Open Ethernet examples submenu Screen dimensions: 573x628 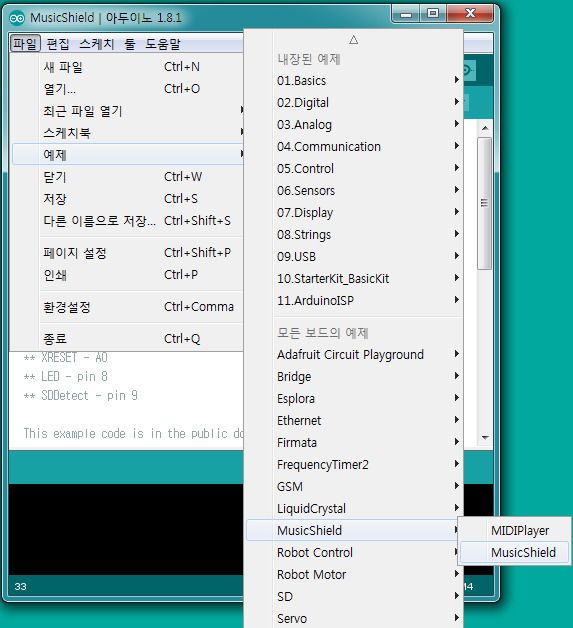pos(355,421)
